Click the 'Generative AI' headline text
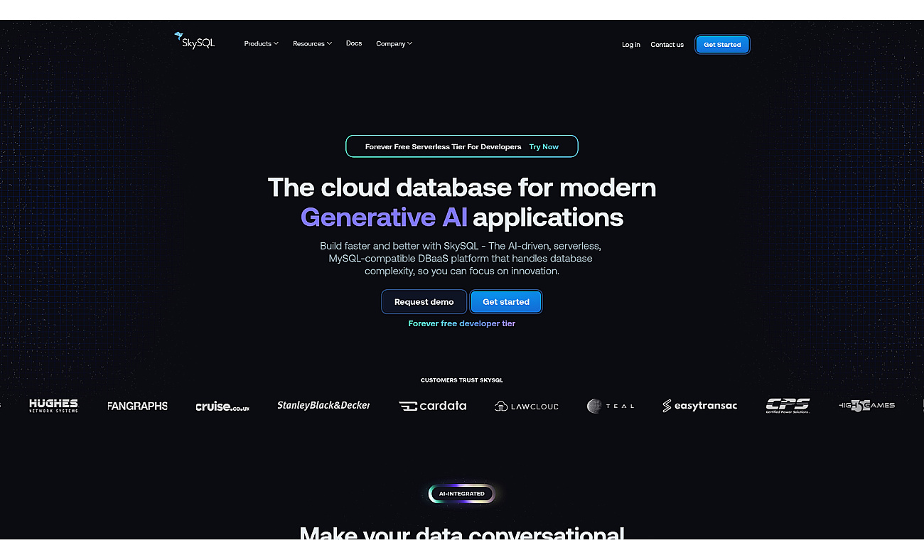 coord(384,217)
